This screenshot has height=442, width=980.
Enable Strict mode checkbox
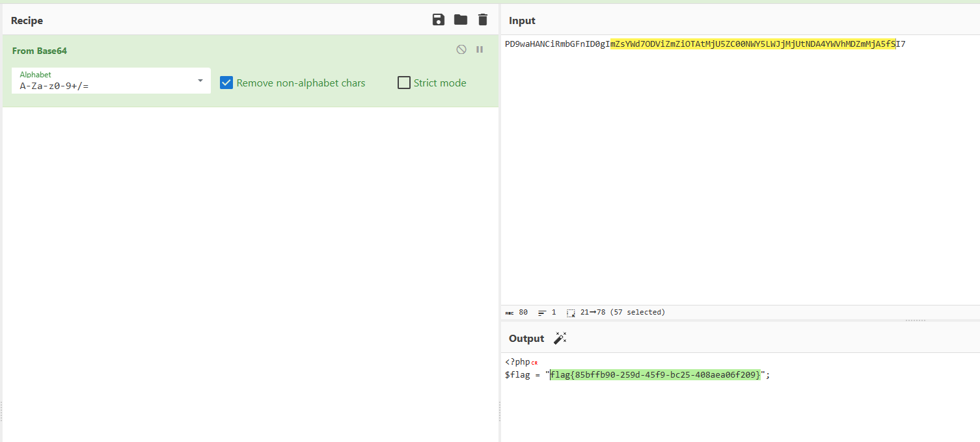(404, 83)
